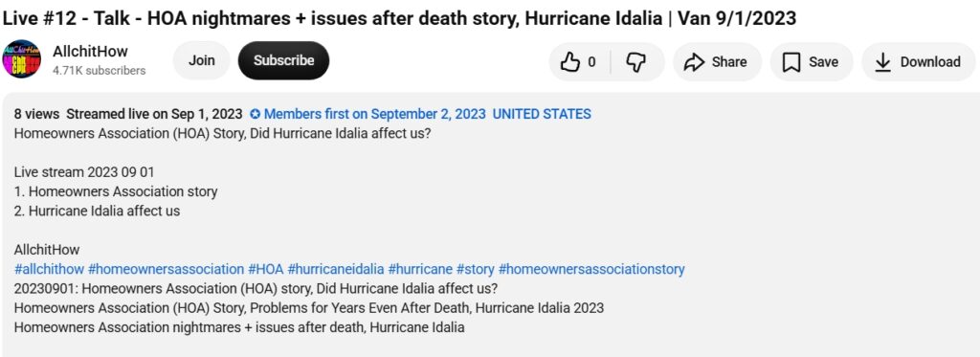The image size is (980, 357).
Task: Click the Download arrow icon
Action: point(882,62)
